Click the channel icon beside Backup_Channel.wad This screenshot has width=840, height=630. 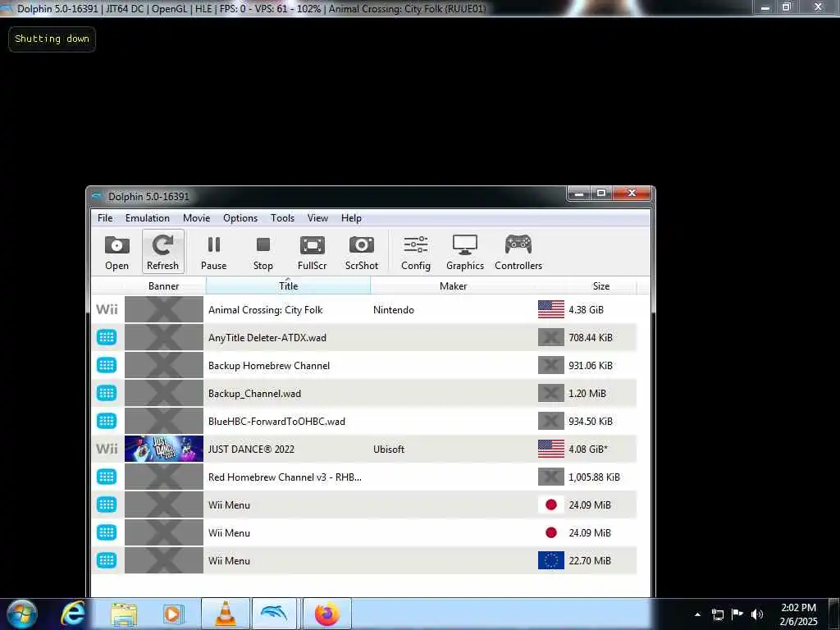click(x=107, y=393)
